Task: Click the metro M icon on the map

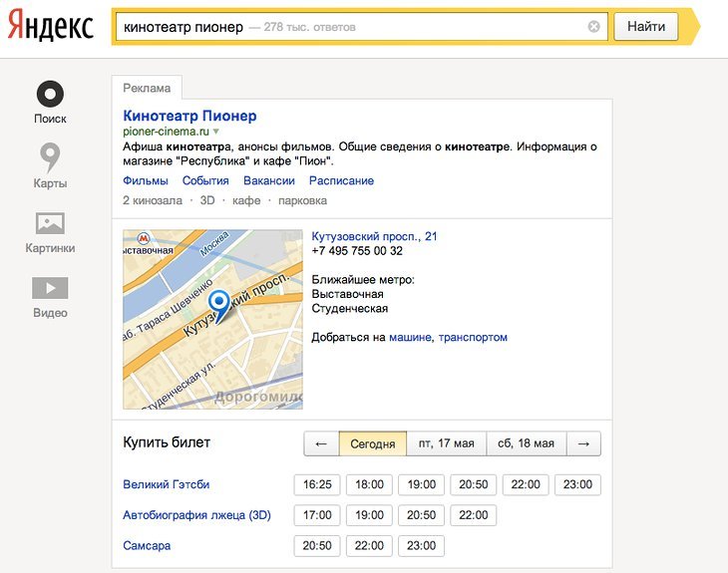Action: click(144, 239)
